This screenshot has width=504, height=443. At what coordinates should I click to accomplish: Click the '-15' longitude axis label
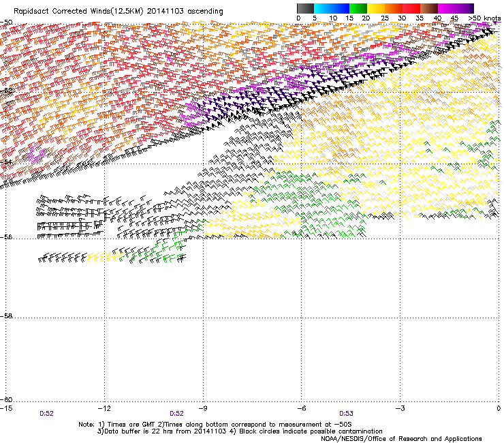[6, 408]
